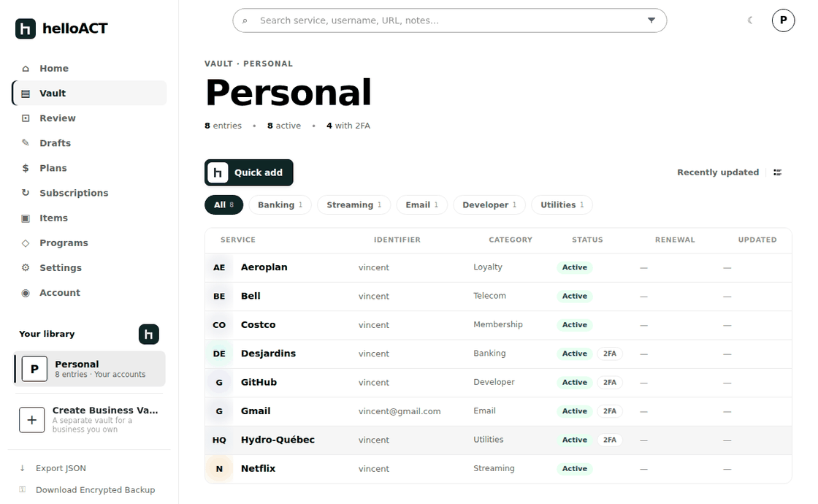Click the Active badge on Netflix row
This screenshot has height=504, width=818.
click(574, 468)
